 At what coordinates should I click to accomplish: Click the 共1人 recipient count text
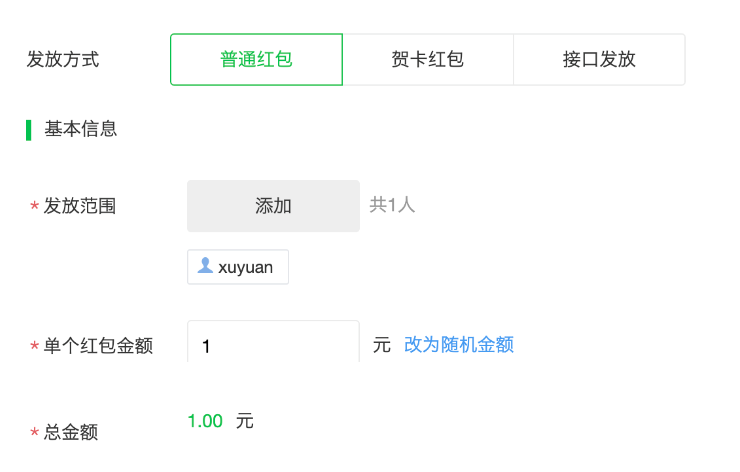tap(392, 205)
